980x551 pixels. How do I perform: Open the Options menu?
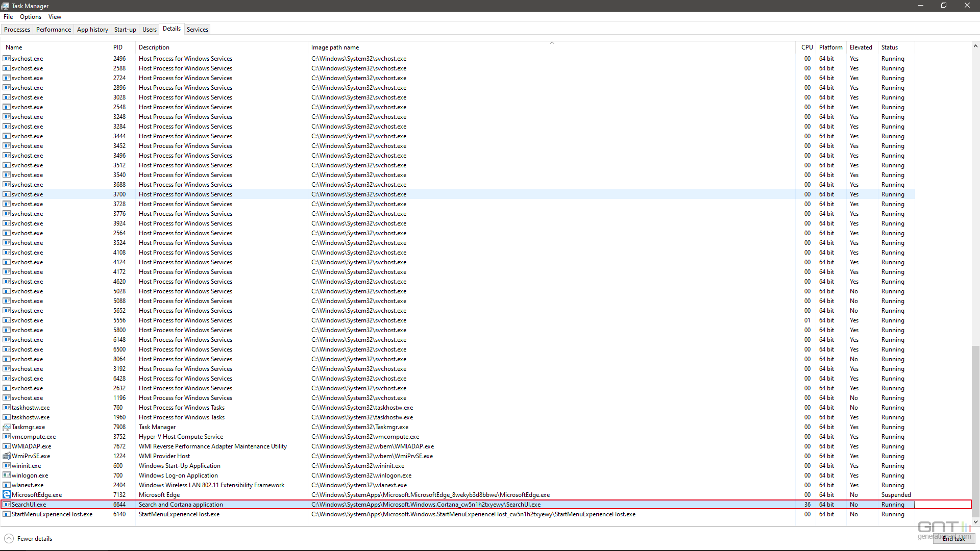pyautogui.click(x=31, y=17)
